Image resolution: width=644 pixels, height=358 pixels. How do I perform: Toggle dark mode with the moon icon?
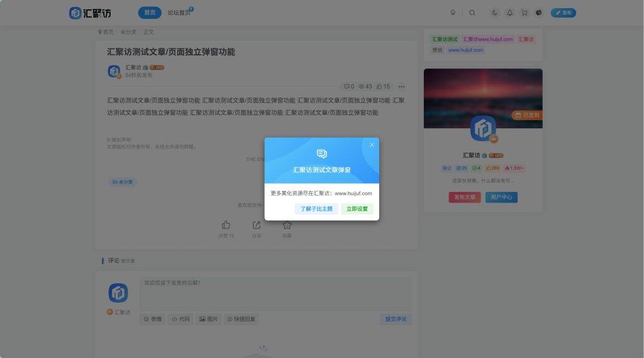tap(494, 13)
